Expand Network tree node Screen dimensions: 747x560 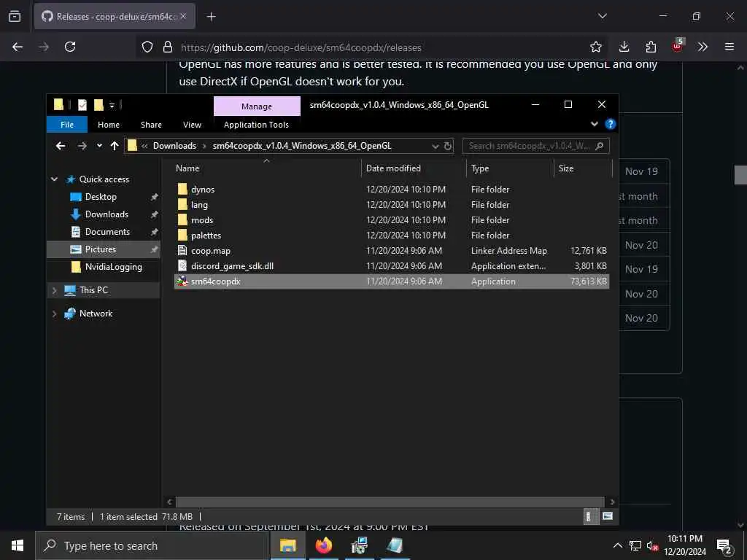54,314
